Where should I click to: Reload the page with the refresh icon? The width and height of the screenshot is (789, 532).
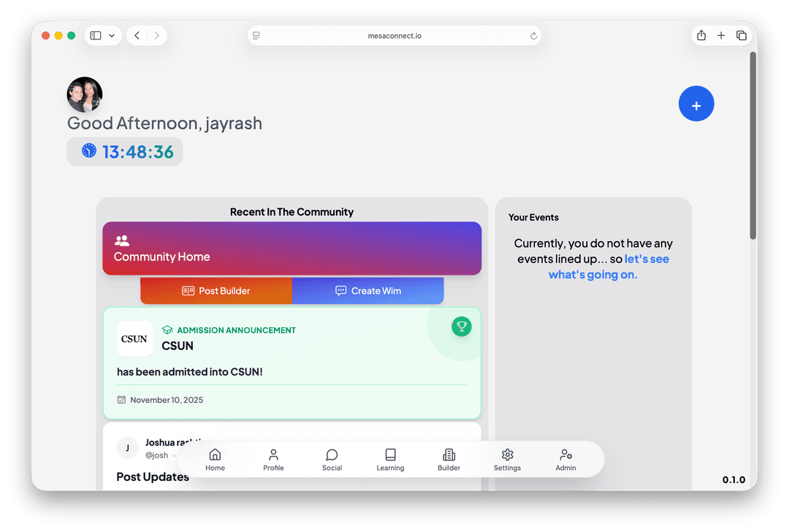point(533,36)
